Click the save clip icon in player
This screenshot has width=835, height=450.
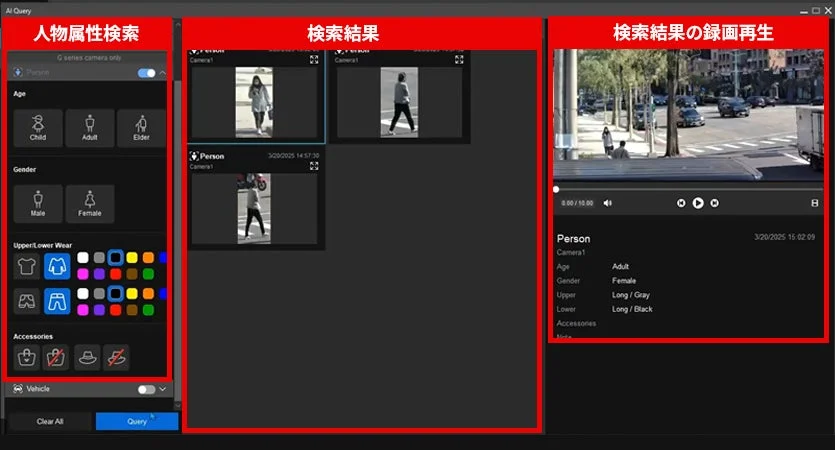coord(814,203)
